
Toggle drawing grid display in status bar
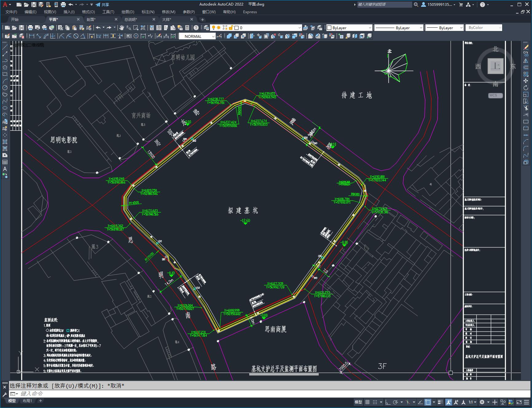pos(367,402)
